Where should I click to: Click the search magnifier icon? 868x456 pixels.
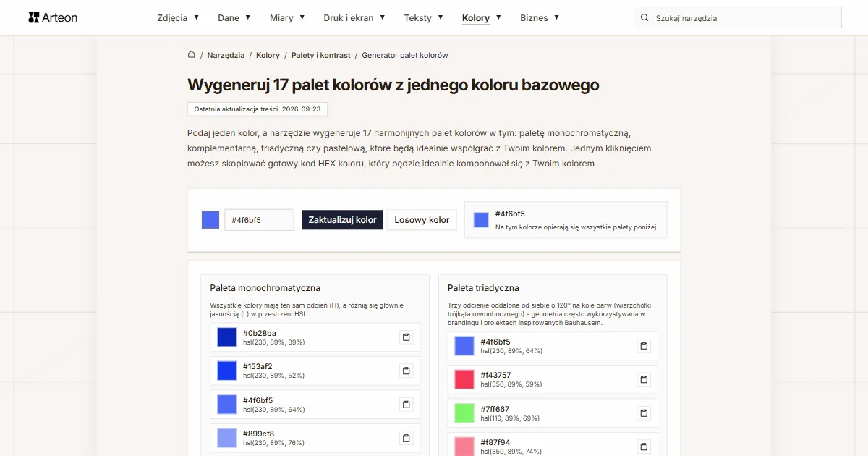(644, 18)
